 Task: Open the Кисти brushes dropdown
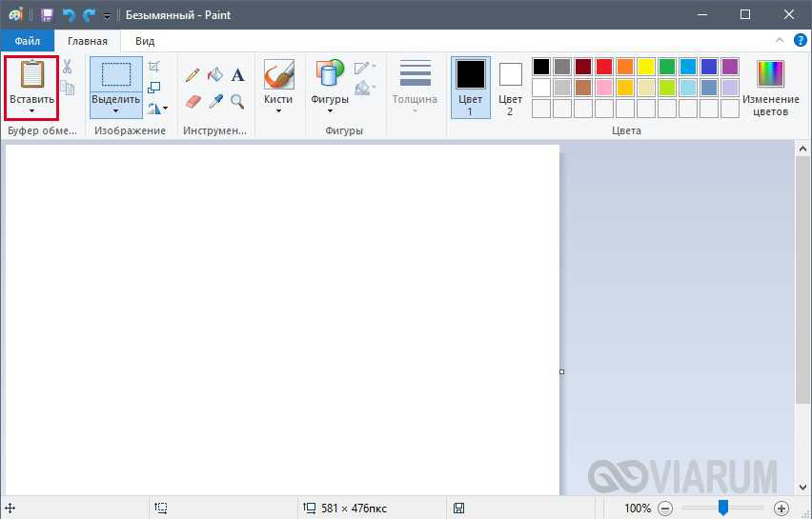click(278, 86)
